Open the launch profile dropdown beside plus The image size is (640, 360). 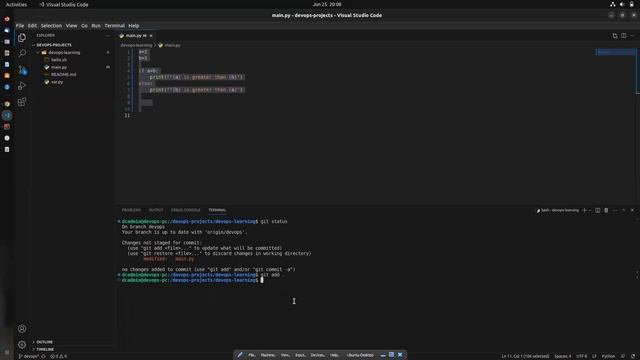(590, 210)
